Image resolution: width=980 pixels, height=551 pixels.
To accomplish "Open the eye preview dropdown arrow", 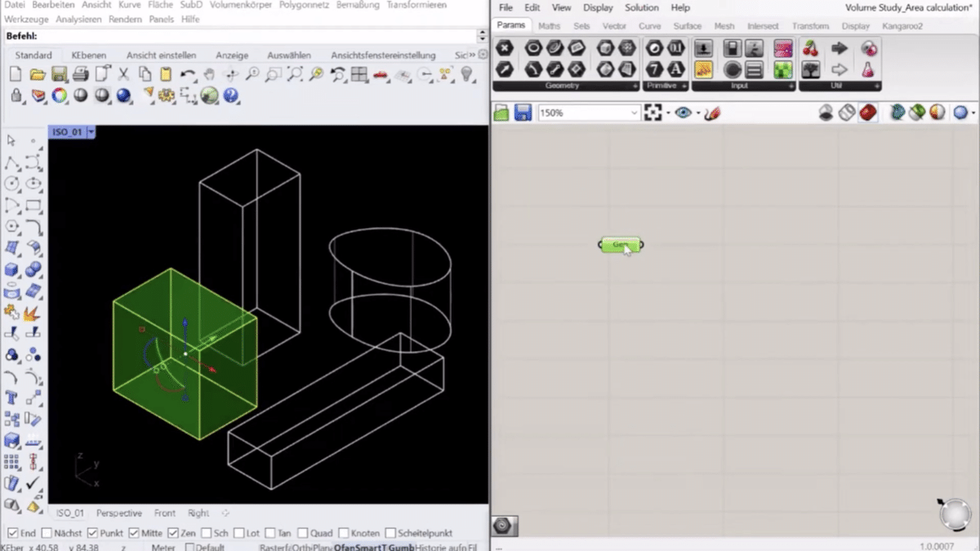I will [697, 113].
